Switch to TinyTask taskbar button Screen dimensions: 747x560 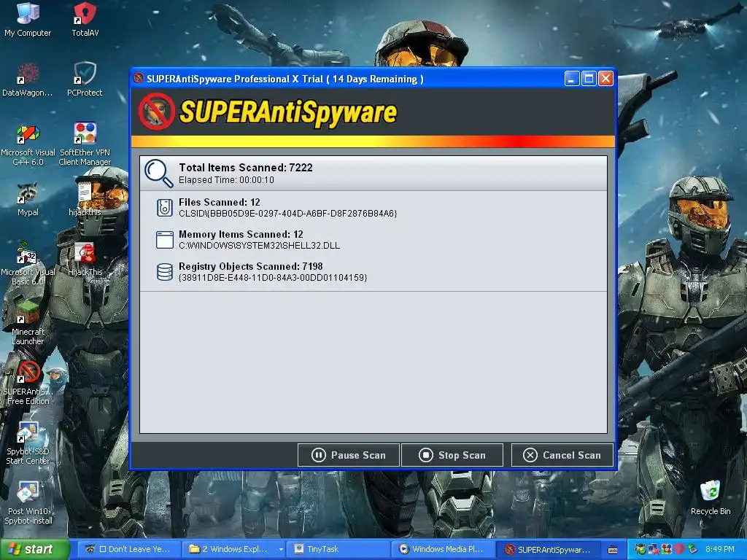[338, 549]
